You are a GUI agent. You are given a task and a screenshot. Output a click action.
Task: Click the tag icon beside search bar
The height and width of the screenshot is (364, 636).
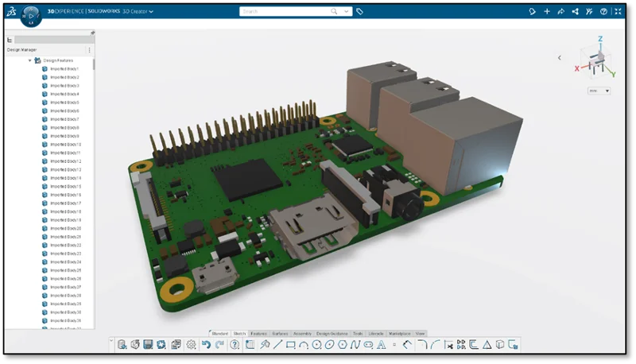(x=359, y=12)
